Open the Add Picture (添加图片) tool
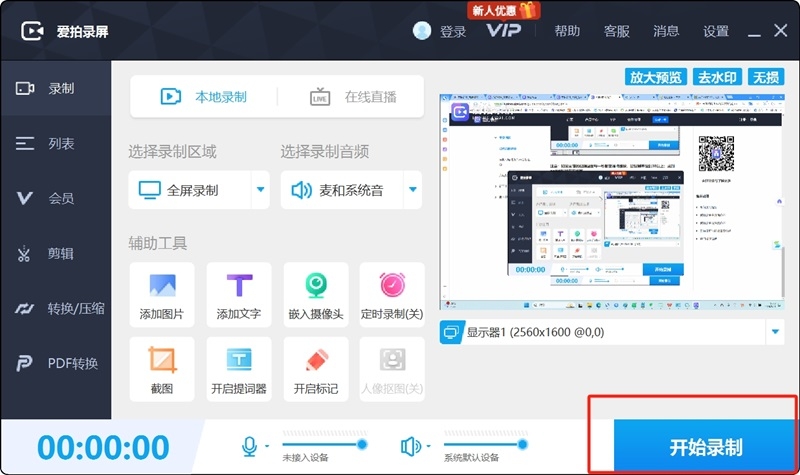This screenshot has height=475, width=800. tap(162, 294)
